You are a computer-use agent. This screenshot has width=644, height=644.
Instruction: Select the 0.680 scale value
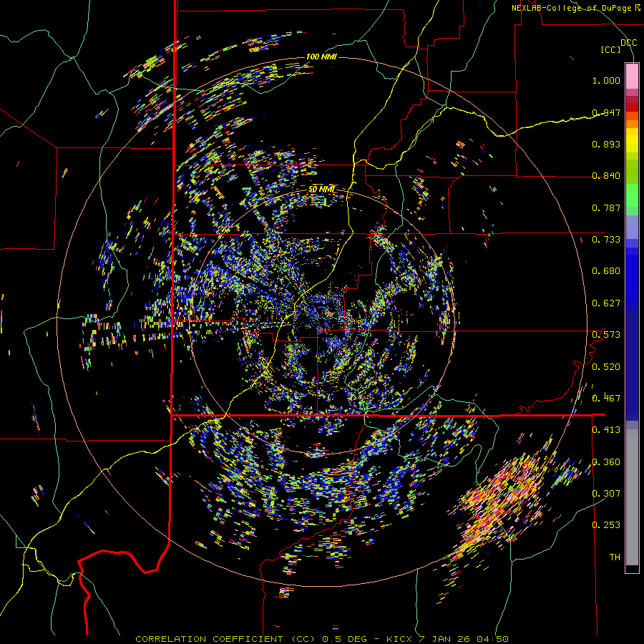606,271
